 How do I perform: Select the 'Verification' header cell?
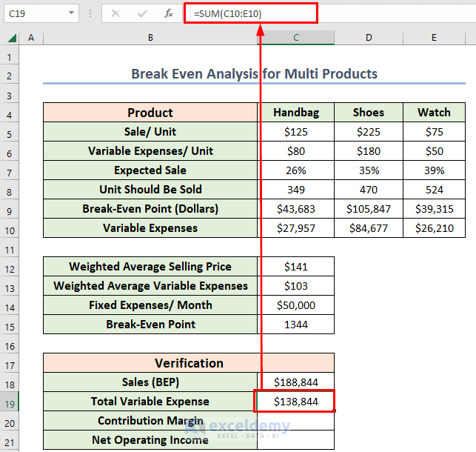[189, 362]
